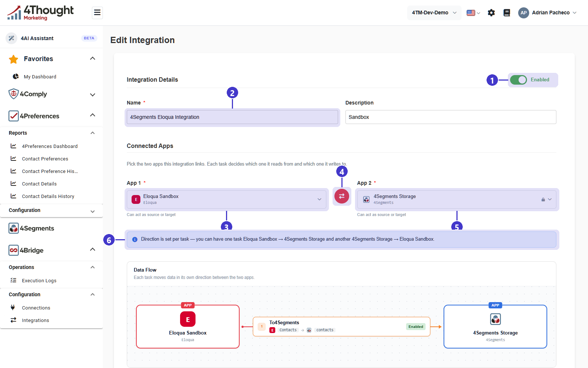Open the App 2 4Segments Storage dropdown
Image resolution: width=588 pixels, height=368 pixels.
[457, 199]
